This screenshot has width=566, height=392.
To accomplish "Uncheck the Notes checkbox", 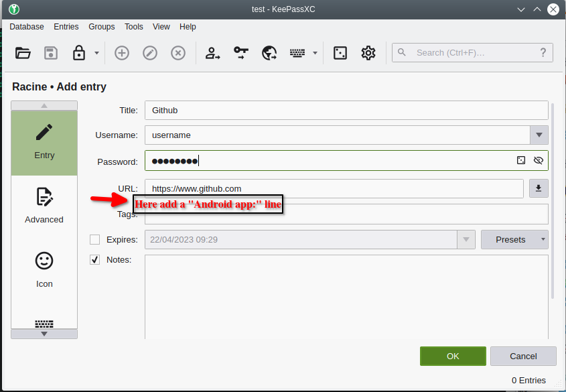I will point(94,259).
